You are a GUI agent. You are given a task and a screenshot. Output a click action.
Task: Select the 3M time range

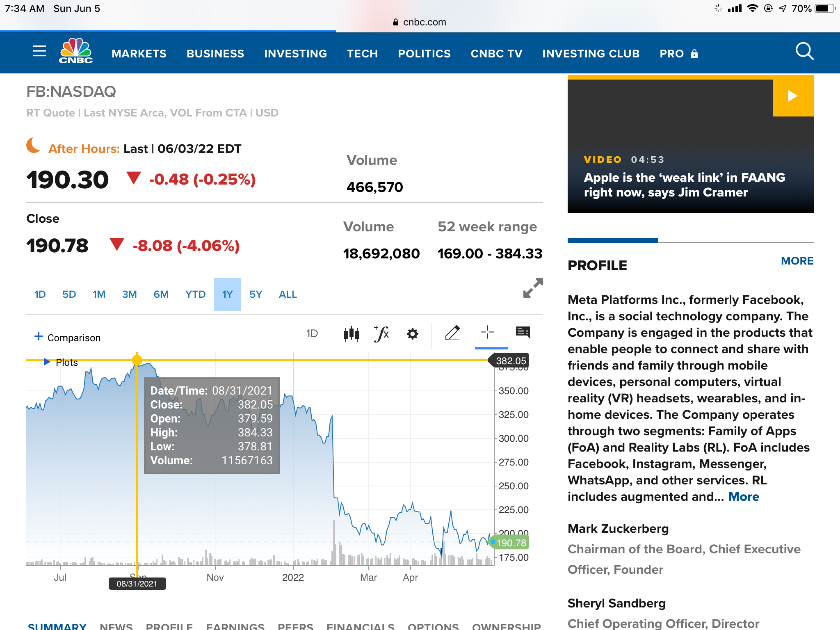[129, 294]
